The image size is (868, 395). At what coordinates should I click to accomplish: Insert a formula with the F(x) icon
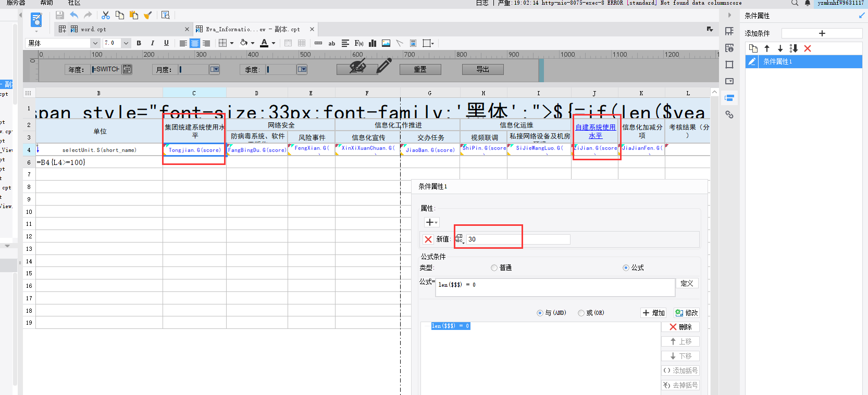359,43
